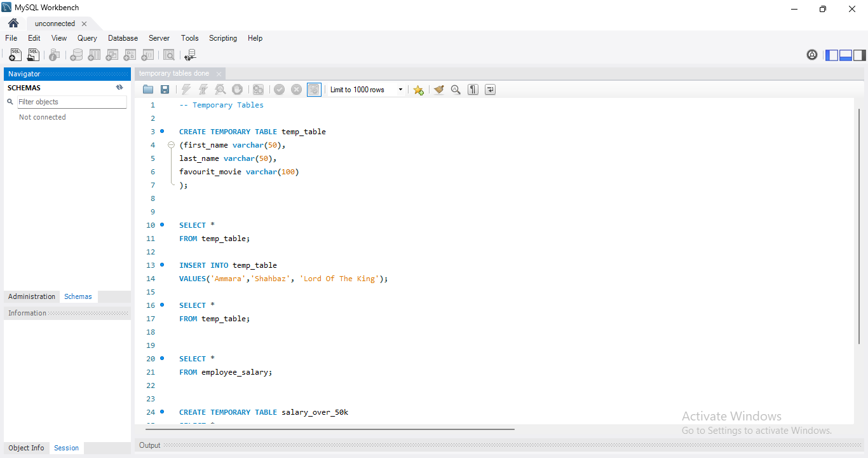
Task: Close the unconnected connection tab
Action: point(84,24)
